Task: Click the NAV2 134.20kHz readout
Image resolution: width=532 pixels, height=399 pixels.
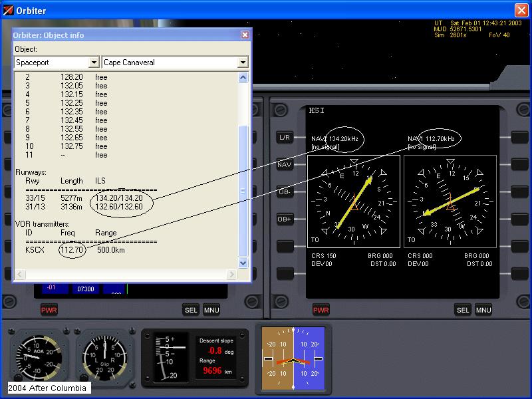Action: pos(334,139)
